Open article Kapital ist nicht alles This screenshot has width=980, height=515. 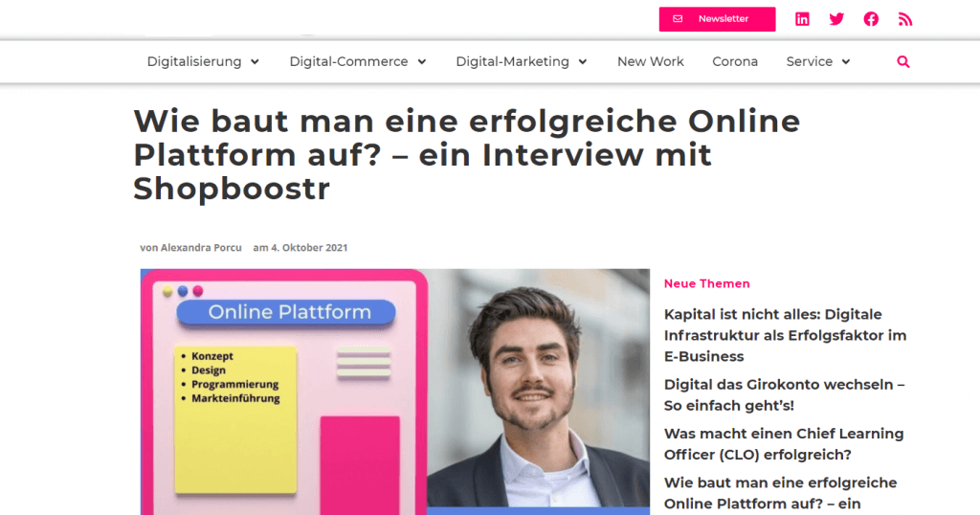pyautogui.click(x=785, y=335)
